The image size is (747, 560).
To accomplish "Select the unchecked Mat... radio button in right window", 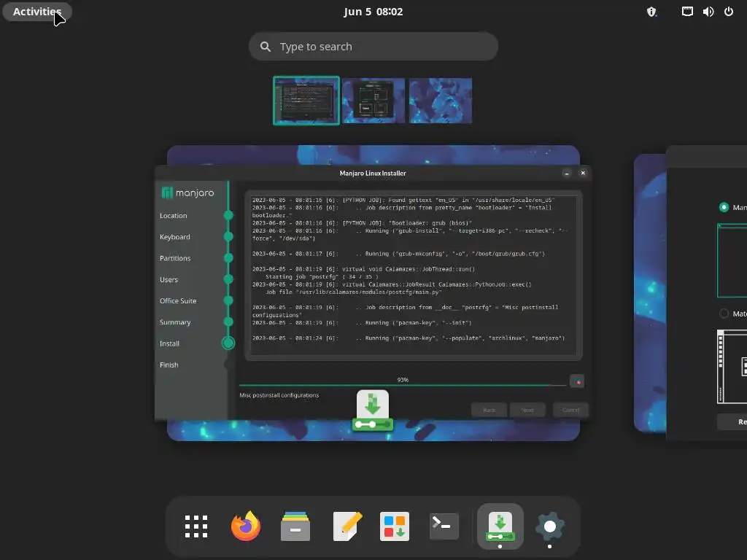I will [724, 314].
